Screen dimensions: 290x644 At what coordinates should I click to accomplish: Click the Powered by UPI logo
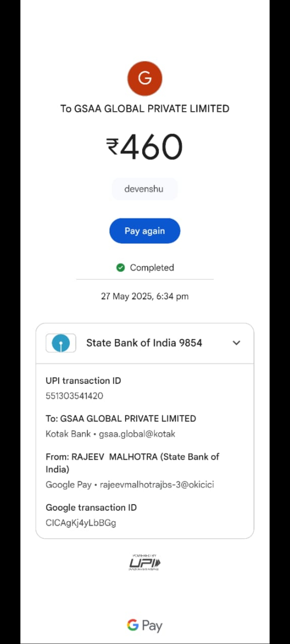[145, 562]
